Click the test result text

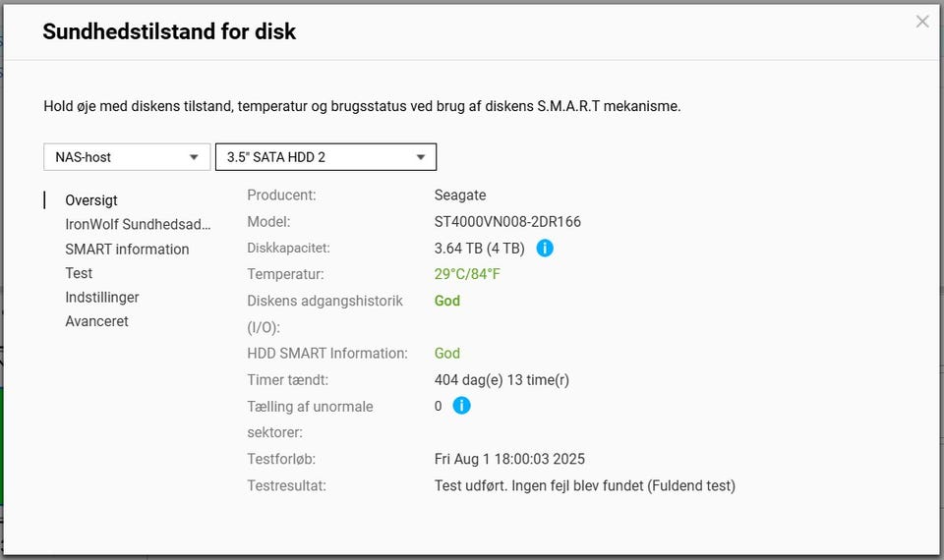[x=584, y=485]
